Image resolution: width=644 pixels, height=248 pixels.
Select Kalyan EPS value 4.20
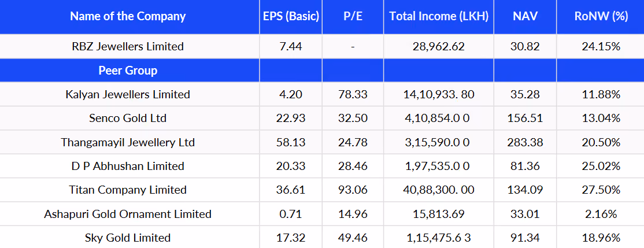(291, 94)
